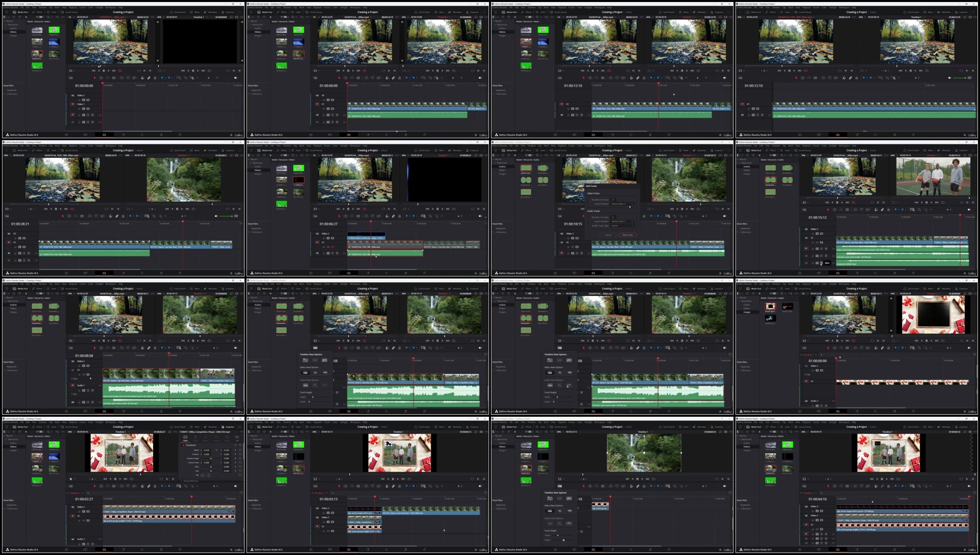Open Deliver page rocket in 01:00:15:12 window
Screen dimensions: 980x555
913,273
